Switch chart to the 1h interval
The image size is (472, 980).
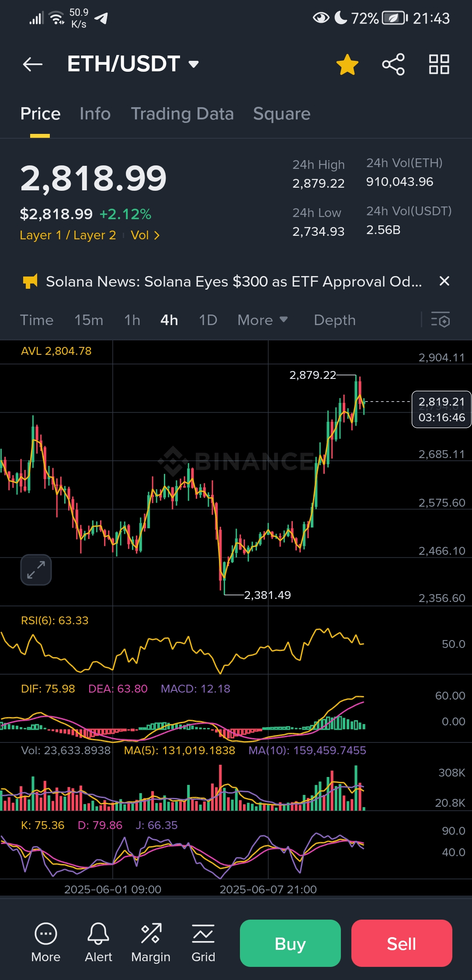pos(132,320)
